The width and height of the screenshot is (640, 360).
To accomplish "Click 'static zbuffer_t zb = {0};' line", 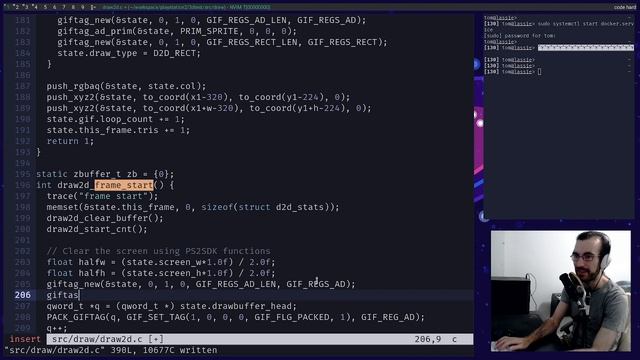I will point(105,174).
